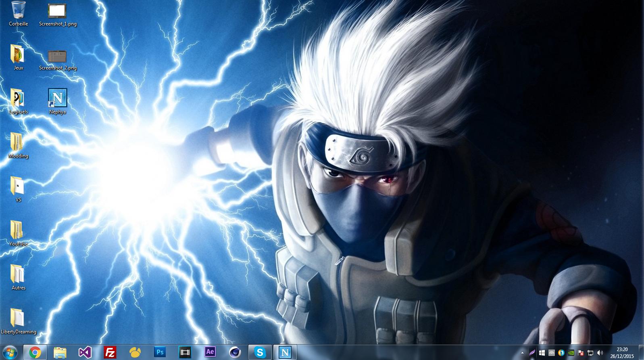Open the NVIDIA tray icon
This screenshot has width=644, height=360.
point(571,353)
